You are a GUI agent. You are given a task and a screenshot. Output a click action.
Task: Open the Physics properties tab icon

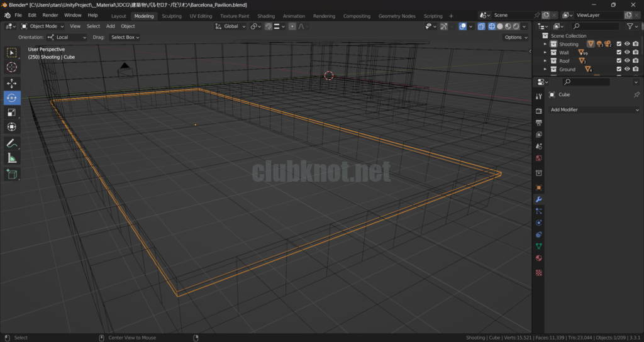point(539,223)
